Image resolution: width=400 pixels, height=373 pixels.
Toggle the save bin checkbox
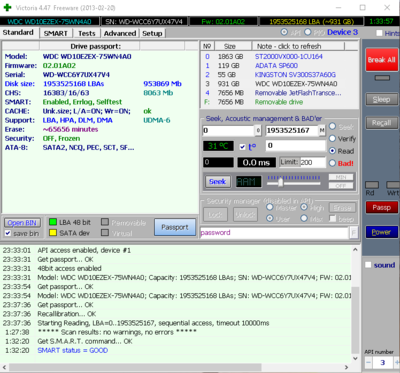pyautogui.click(x=8, y=233)
